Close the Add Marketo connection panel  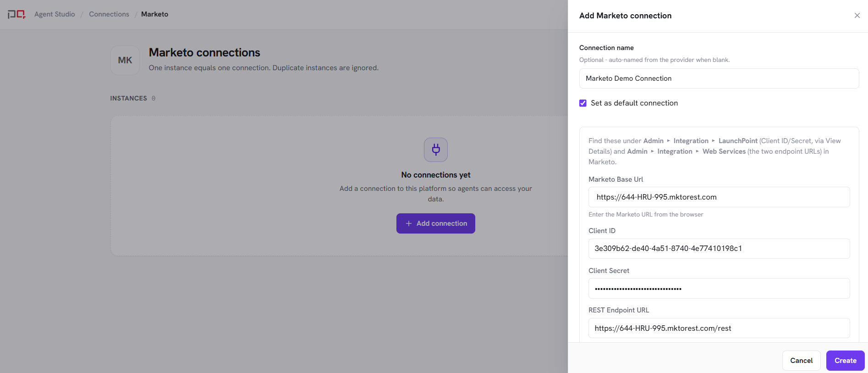point(857,16)
